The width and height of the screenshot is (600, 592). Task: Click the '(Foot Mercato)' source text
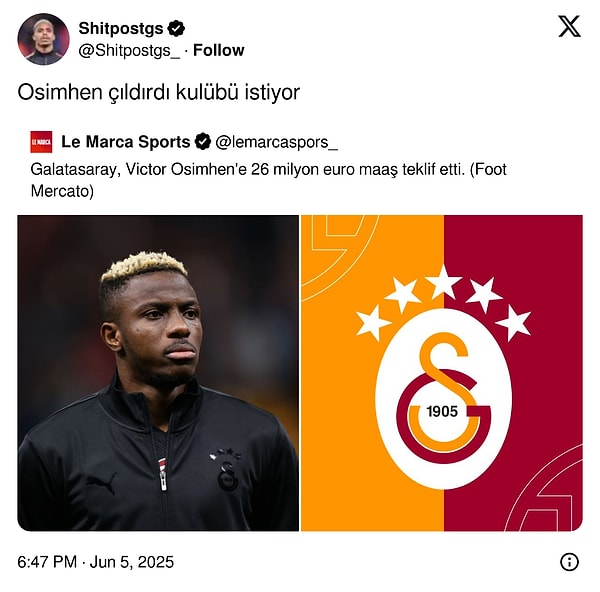coord(269,180)
